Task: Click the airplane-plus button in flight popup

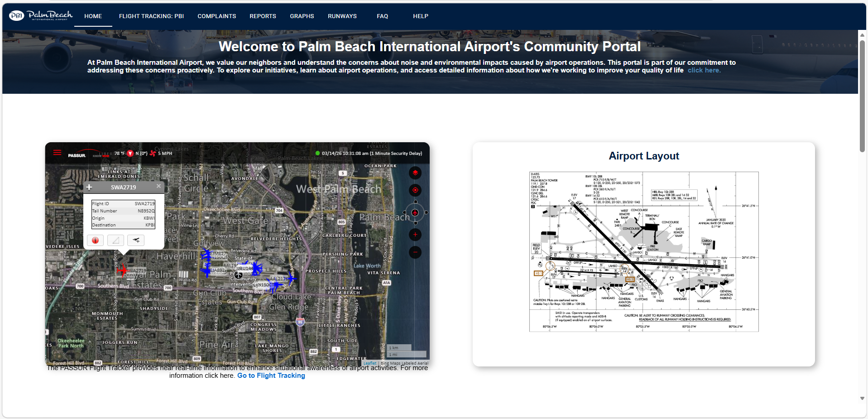Action: pyautogui.click(x=136, y=241)
